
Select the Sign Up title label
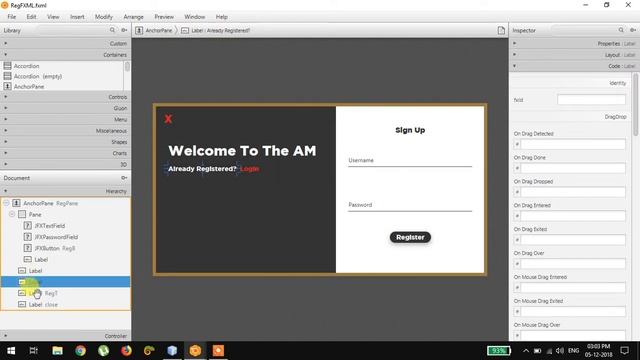pos(410,130)
